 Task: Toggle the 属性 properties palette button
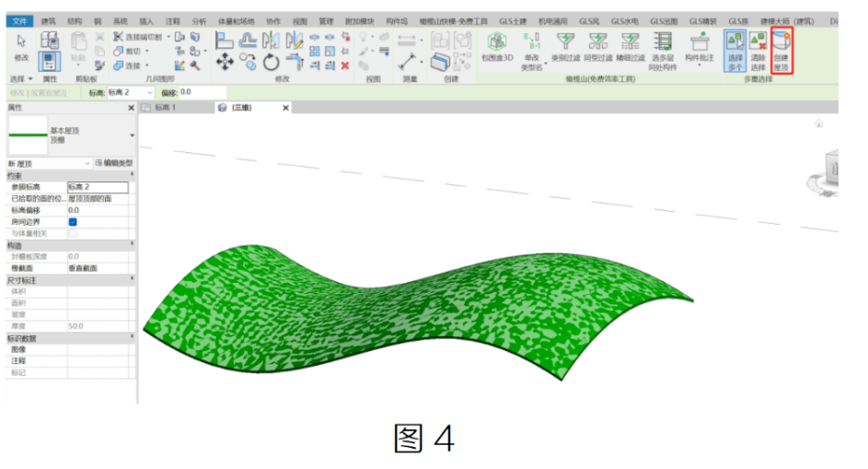tap(49, 61)
